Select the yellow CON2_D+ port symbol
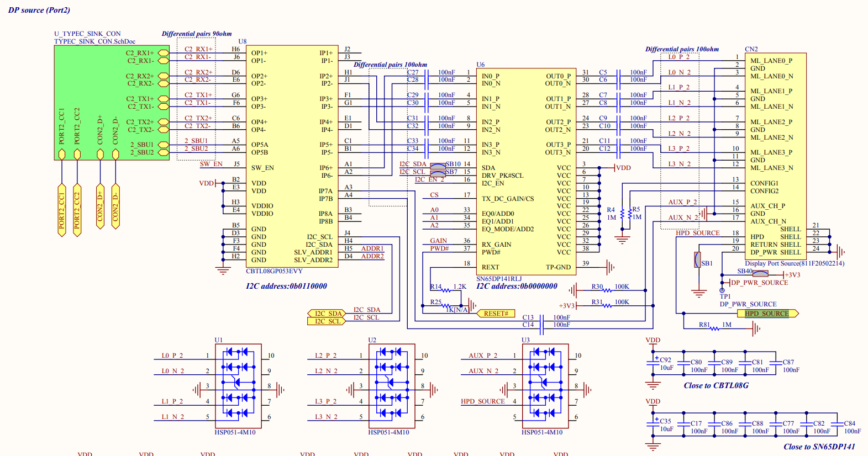868x456 pixels. [100, 206]
